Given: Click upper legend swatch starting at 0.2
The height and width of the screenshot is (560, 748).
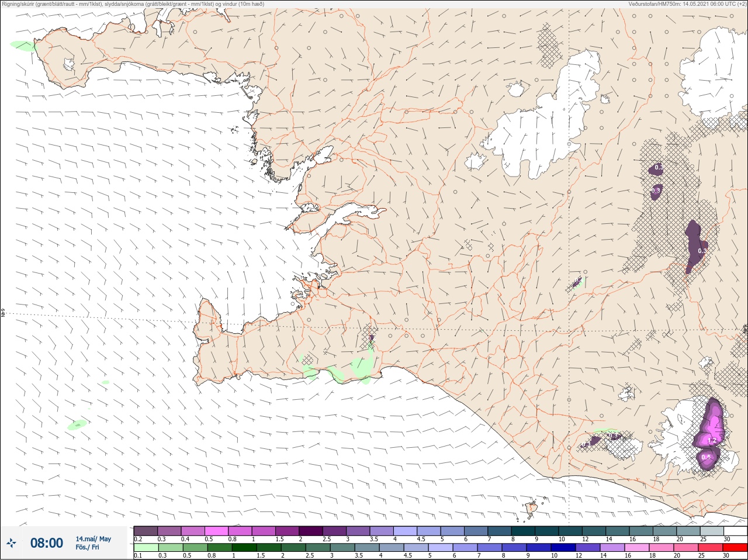Looking at the screenshot, I should coord(146,531).
